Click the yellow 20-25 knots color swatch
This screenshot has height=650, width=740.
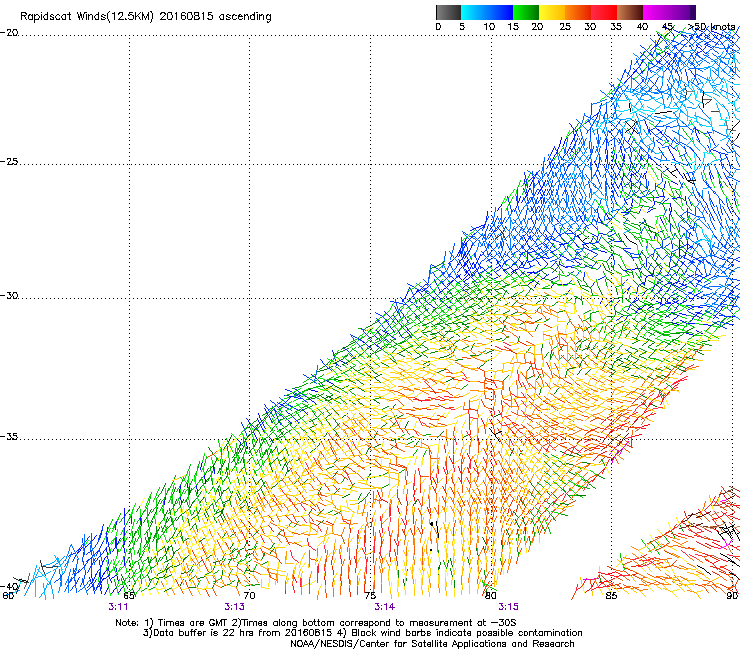552,12
